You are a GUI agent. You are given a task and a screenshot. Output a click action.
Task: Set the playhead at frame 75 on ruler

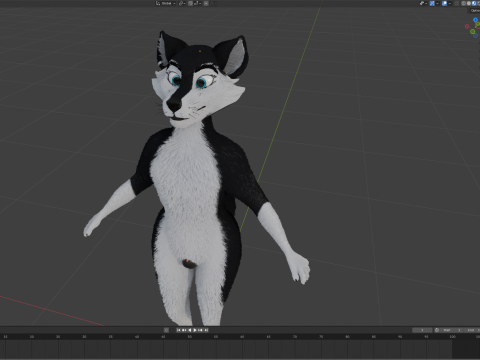point(321,337)
